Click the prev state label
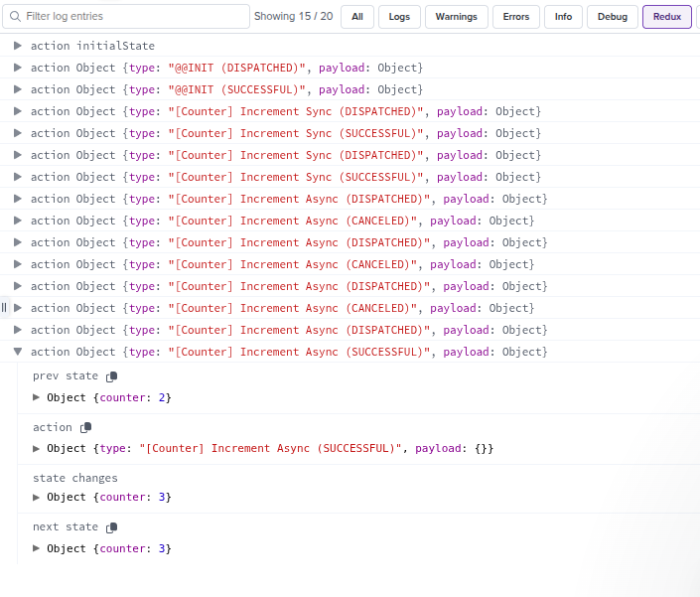Viewport: 700px width, 597px height. tap(66, 375)
